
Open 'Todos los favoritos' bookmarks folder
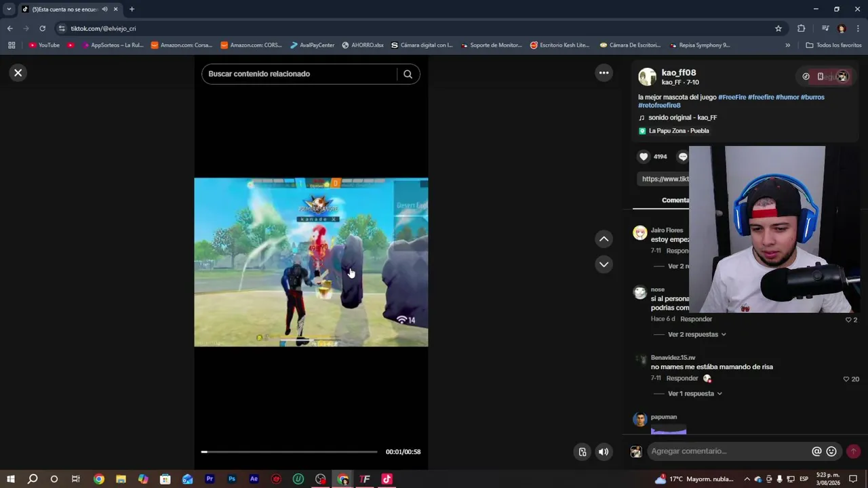(833, 45)
